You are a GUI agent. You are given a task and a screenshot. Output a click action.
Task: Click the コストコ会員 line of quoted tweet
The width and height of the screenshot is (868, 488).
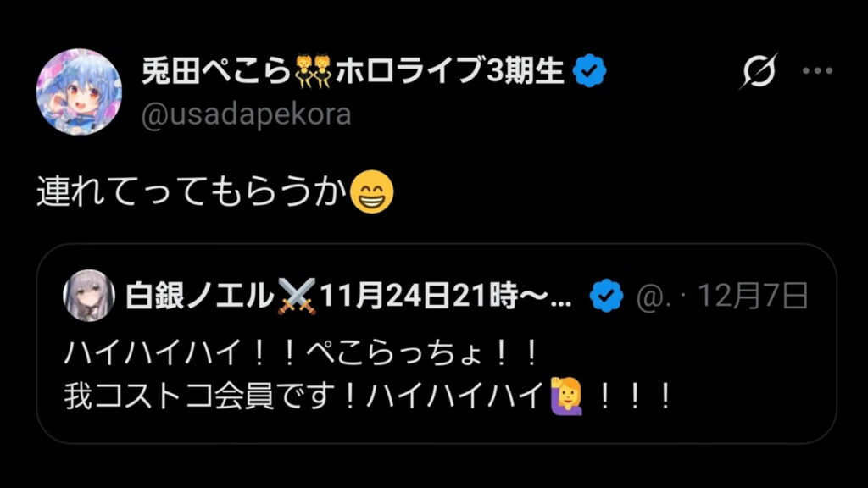click(368, 396)
